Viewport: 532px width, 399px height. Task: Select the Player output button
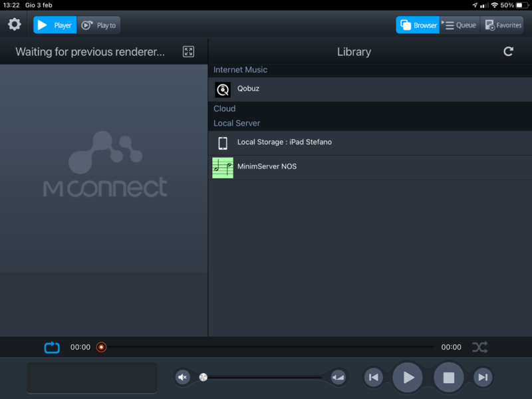point(55,25)
